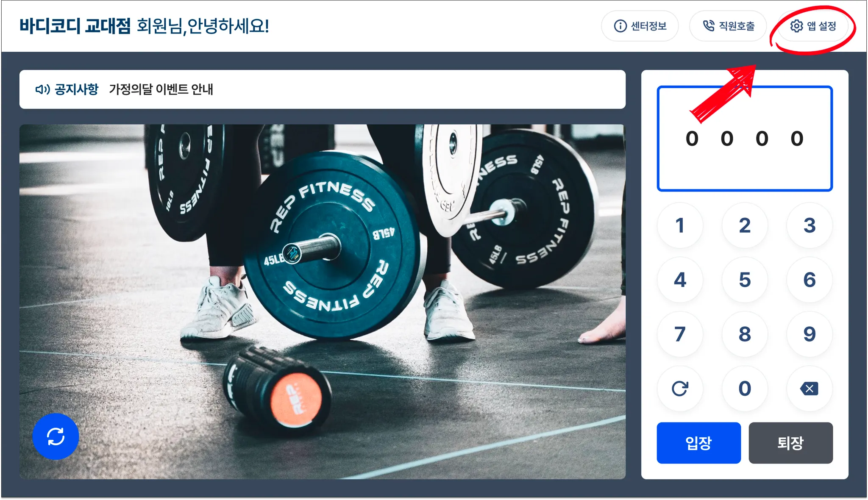Tap number 3 on the keypad
This screenshot has width=868, height=500.
click(809, 225)
